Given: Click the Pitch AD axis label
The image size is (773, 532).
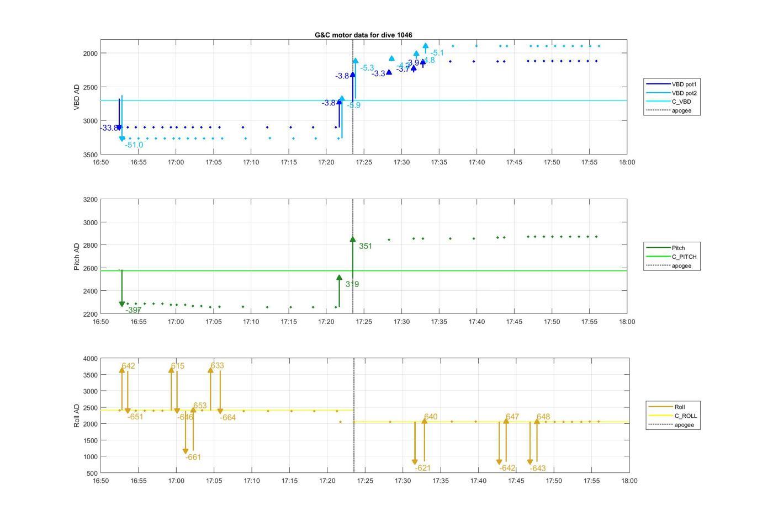Looking at the screenshot, I should pos(77,257).
